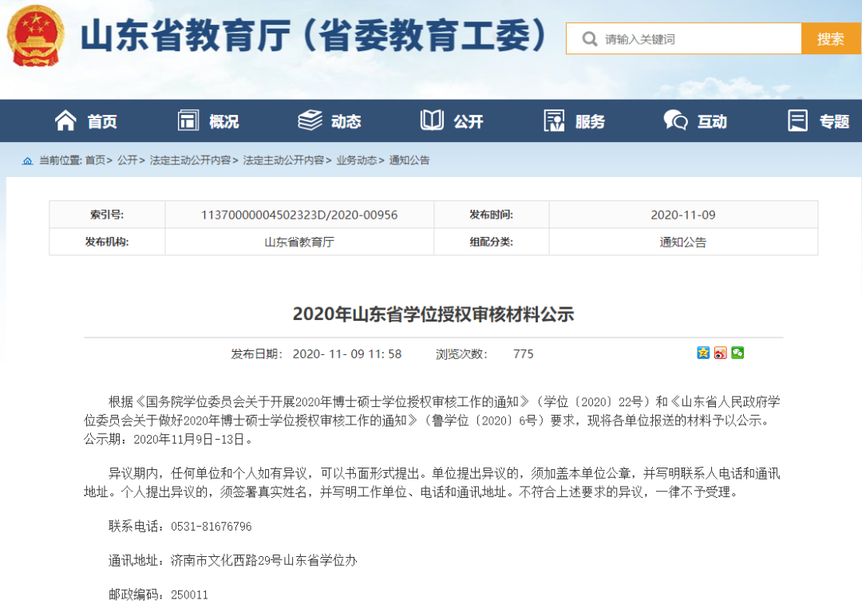
Task: Open 通知公告 breadcrumb link
Action: point(409,160)
